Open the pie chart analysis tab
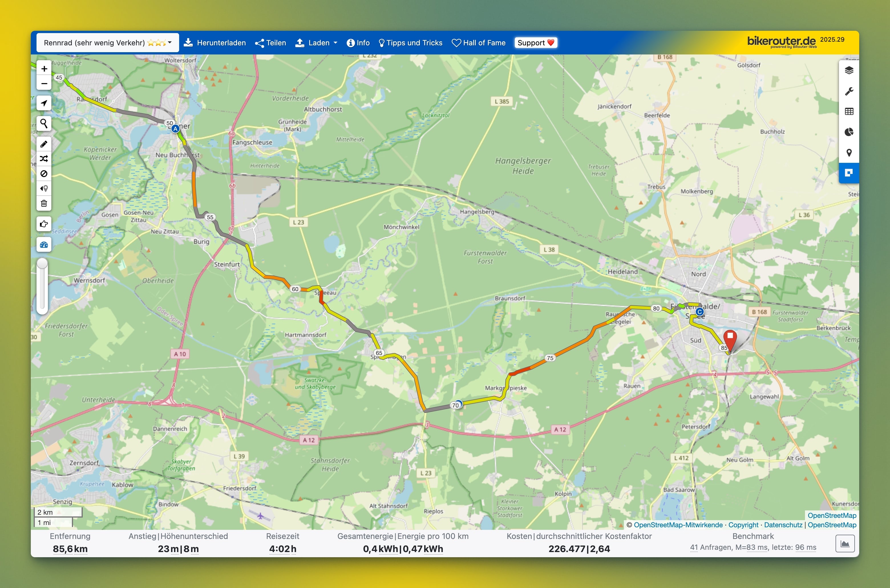 pyautogui.click(x=849, y=132)
